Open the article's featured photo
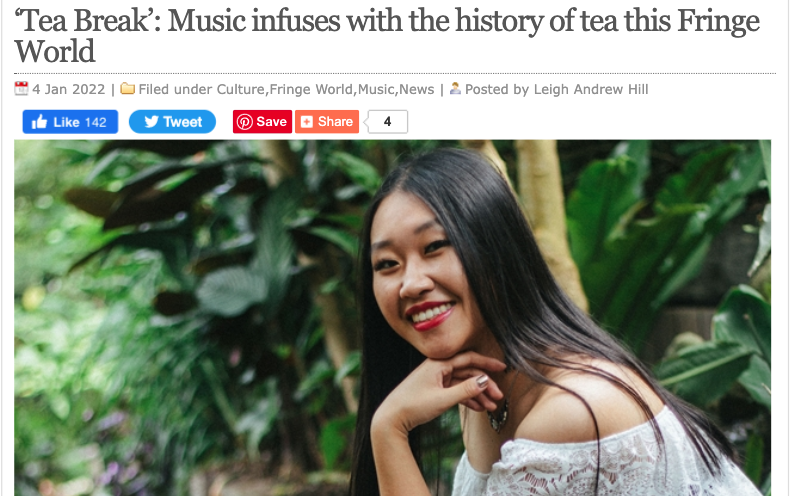Viewport: 800px width, 496px height. pos(392,318)
